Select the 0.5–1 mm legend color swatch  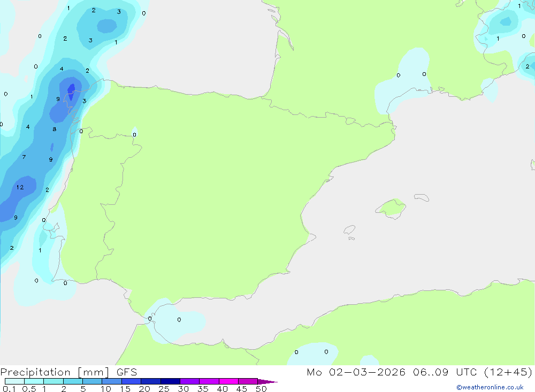pos(34,381)
